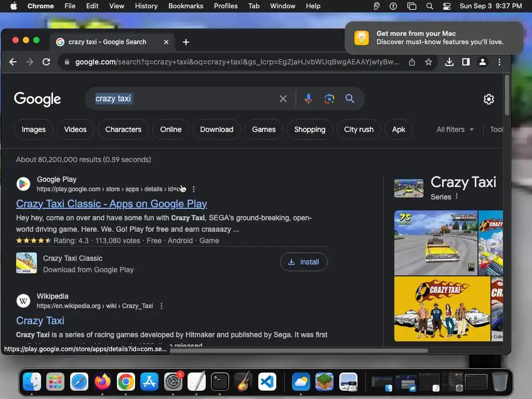Click the Crazy Taxi Classic app icon

[x=26, y=263]
